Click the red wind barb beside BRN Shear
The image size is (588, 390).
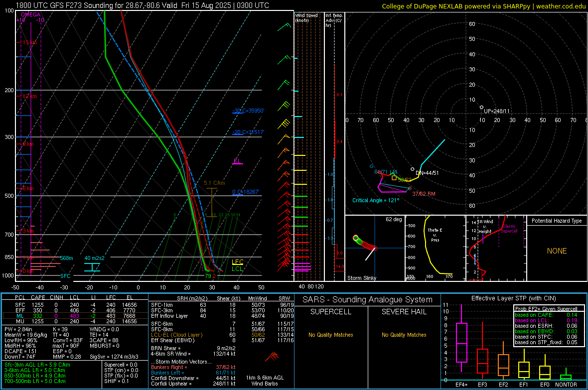tap(272, 356)
